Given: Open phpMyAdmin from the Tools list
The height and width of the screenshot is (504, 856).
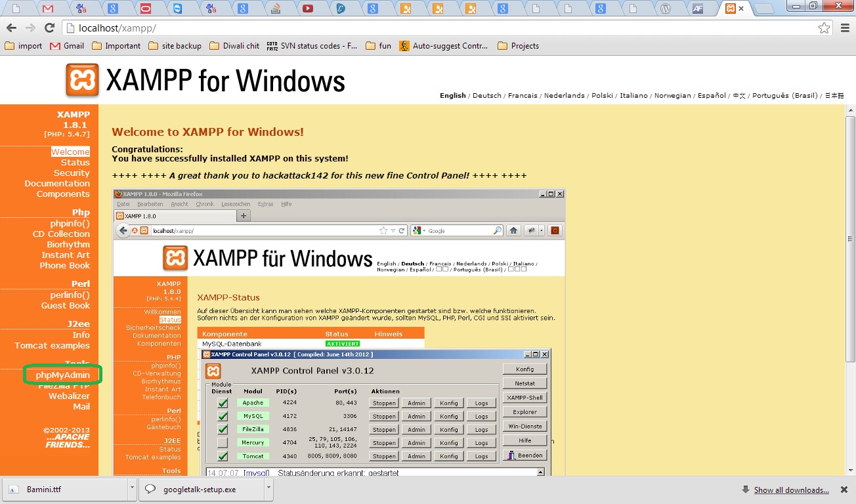Looking at the screenshot, I should (x=62, y=375).
